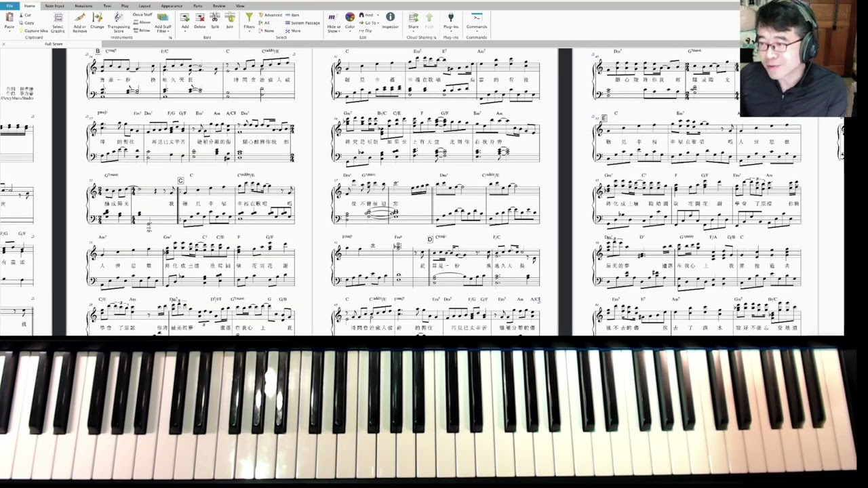Click the Copy button in Clipboard group
Screen dimensions: 868x488
click(x=26, y=23)
